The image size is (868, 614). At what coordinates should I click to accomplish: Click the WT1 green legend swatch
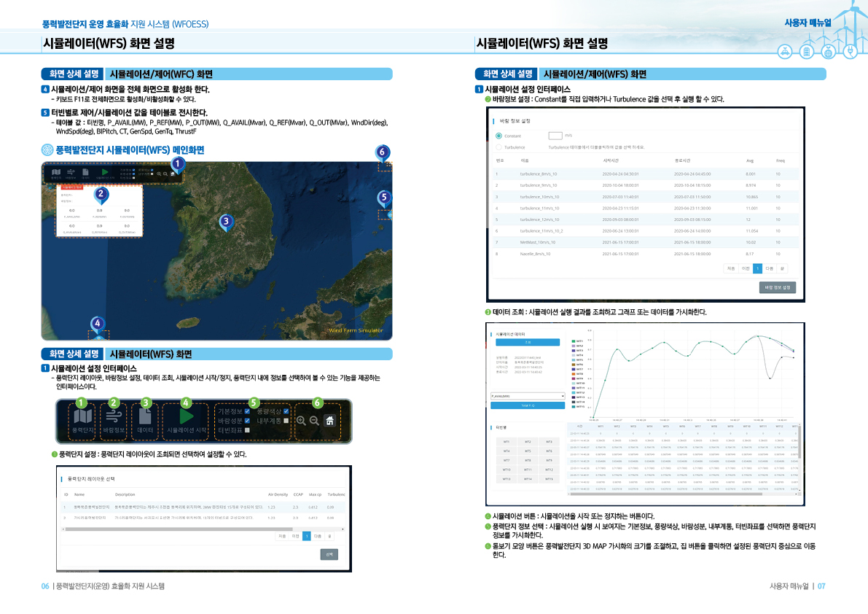point(574,341)
